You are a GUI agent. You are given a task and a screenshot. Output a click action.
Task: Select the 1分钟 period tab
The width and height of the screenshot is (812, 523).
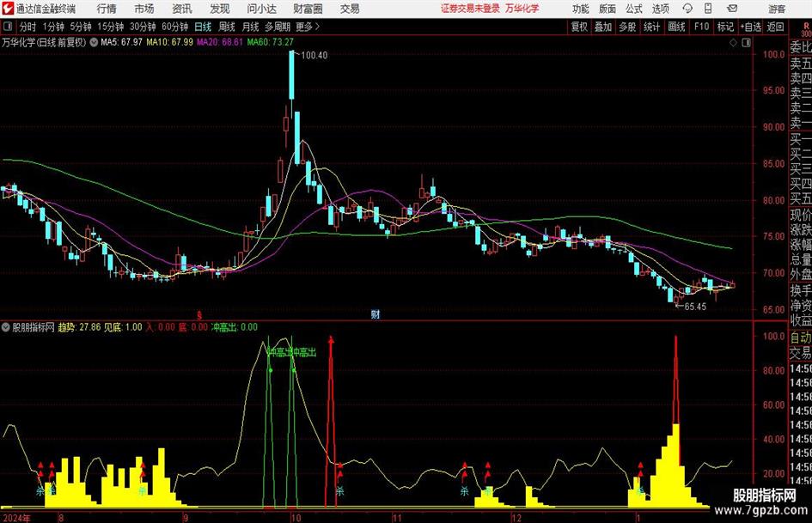[x=53, y=27]
